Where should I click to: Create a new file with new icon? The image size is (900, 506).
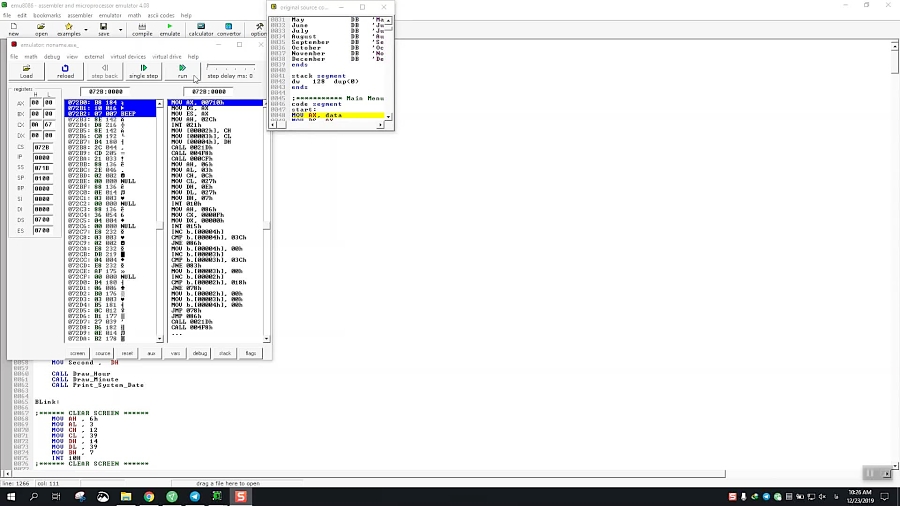click(x=14, y=29)
